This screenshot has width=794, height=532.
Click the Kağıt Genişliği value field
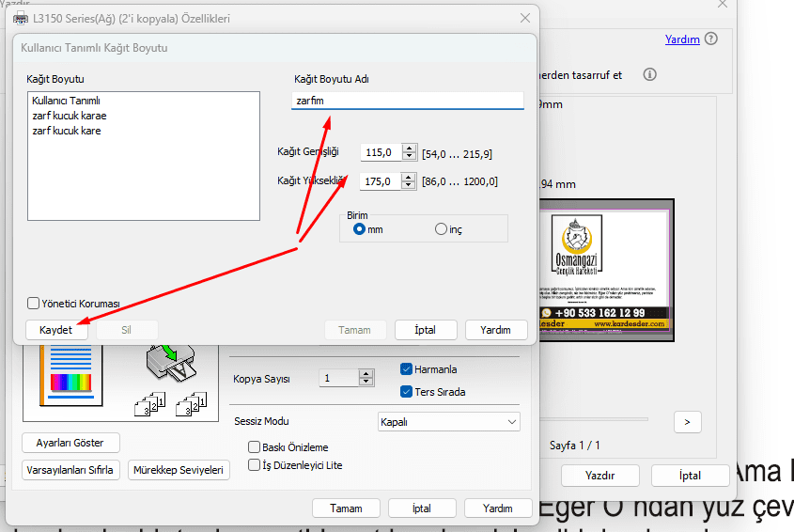[381, 152]
